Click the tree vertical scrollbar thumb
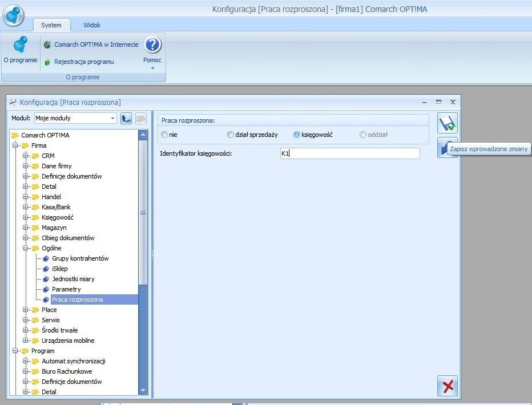The width and height of the screenshot is (532, 405). click(x=143, y=213)
